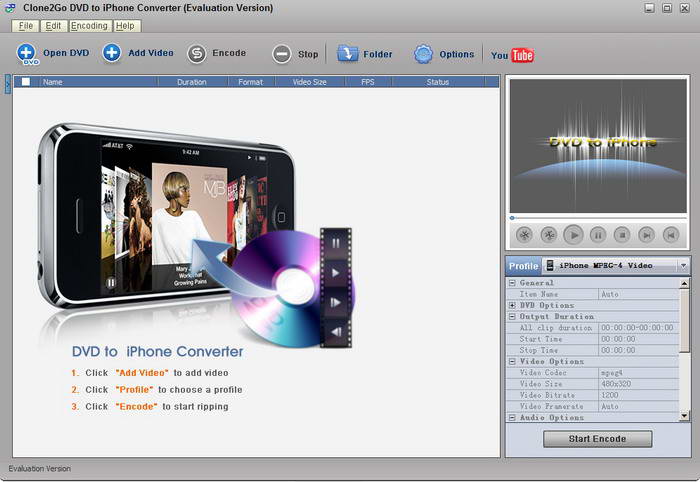Open the Encoding menu
The width and height of the screenshot is (700, 482).
(x=89, y=26)
